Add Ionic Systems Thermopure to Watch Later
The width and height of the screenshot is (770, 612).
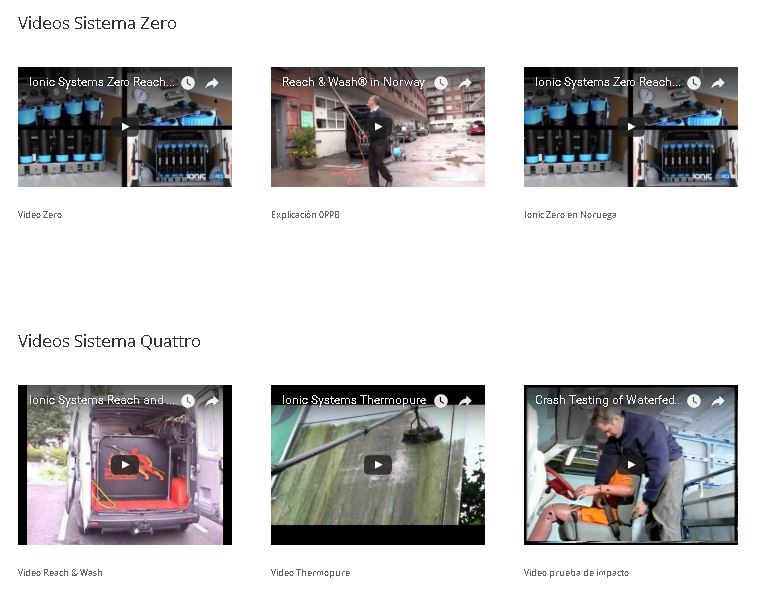point(441,401)
